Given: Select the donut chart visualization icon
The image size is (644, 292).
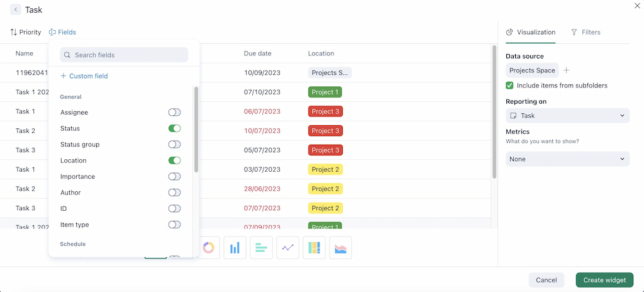Looking at the screenshot, I should tap(209, 247).
